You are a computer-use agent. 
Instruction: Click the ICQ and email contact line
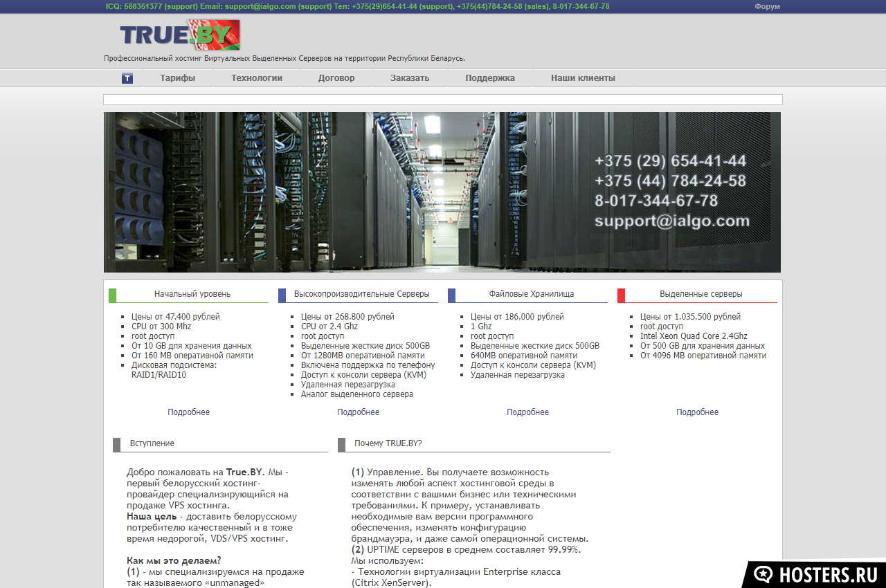358,6
